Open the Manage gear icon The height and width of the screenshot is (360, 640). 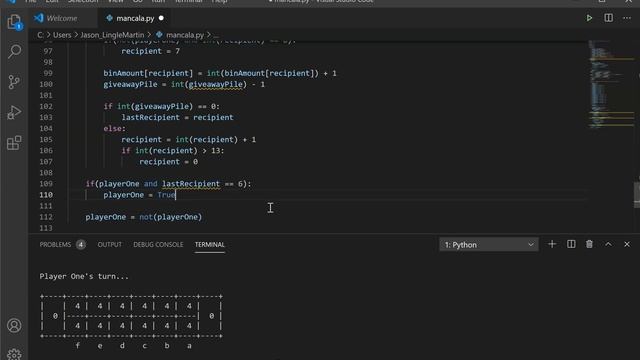14,353
